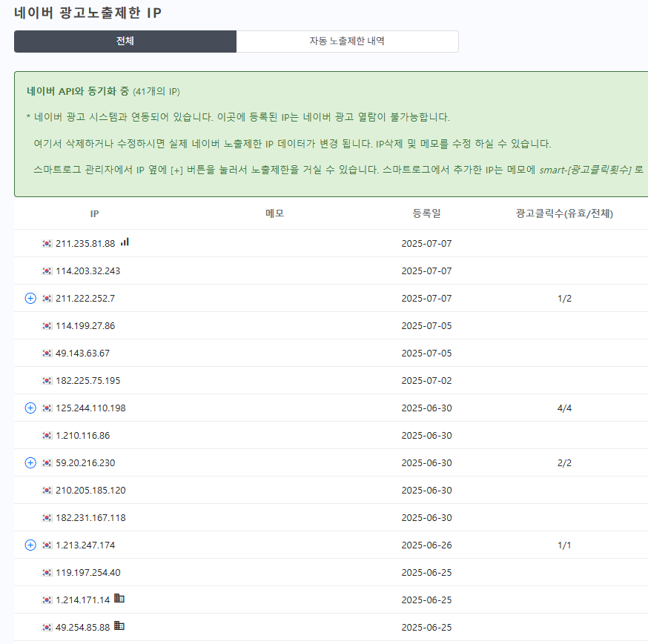Select IP address 49.254.85.88
The width and height of the screenshot is (648, 644).
[82, 628]
